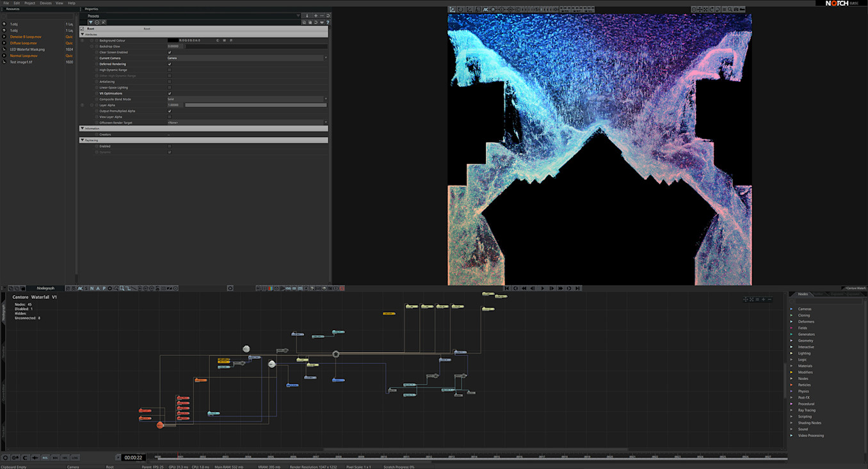Image resolution: width=868 pixels, height=469 pixels.
Task: Expand the Particles node category
Action: pyautogui.click(x=791, y=385)
